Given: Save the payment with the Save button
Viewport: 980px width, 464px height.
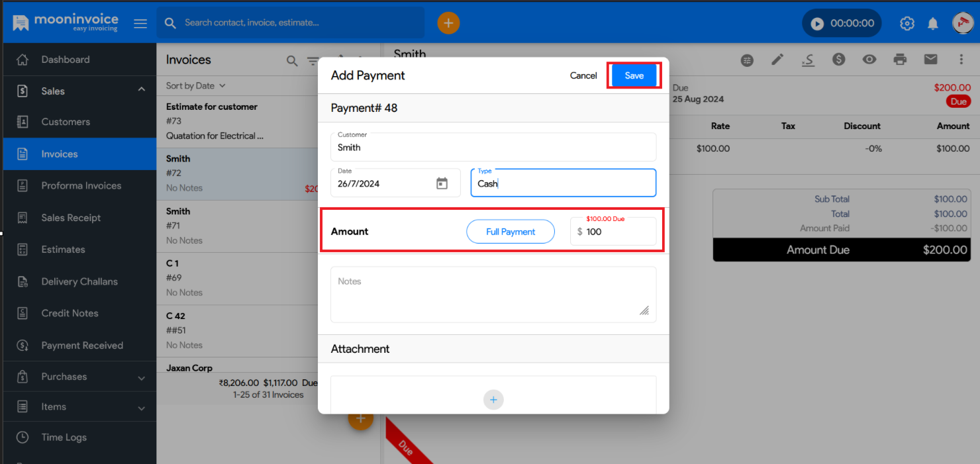Looking at the screenshot, I should [x=634, y=75].
